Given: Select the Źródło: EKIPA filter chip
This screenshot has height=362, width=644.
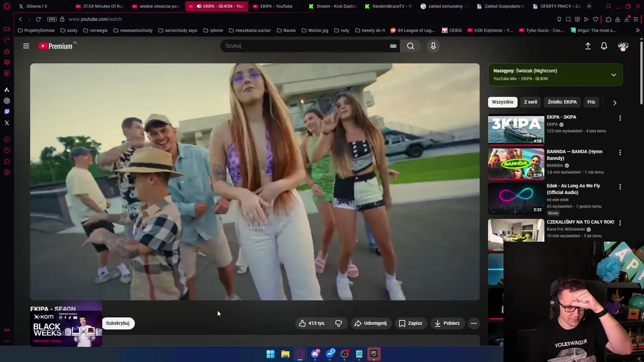Looking at the screenshot, I should (562, 102).
